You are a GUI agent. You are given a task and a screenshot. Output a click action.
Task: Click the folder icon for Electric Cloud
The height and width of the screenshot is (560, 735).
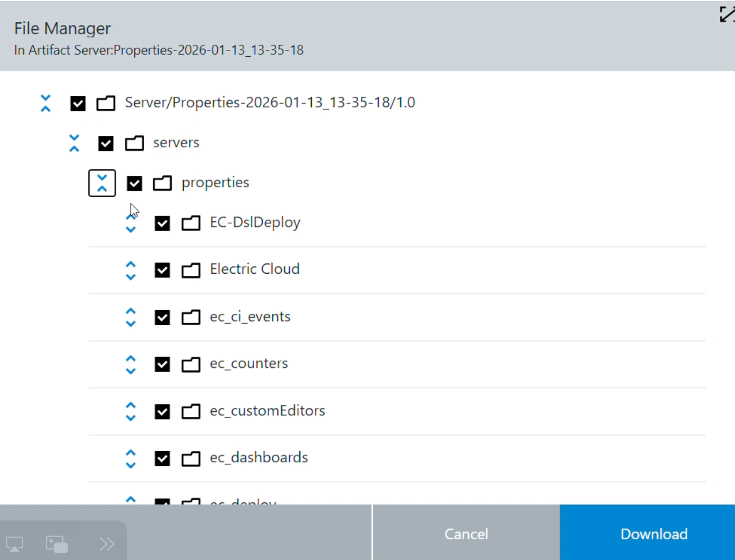click(191, 270)
